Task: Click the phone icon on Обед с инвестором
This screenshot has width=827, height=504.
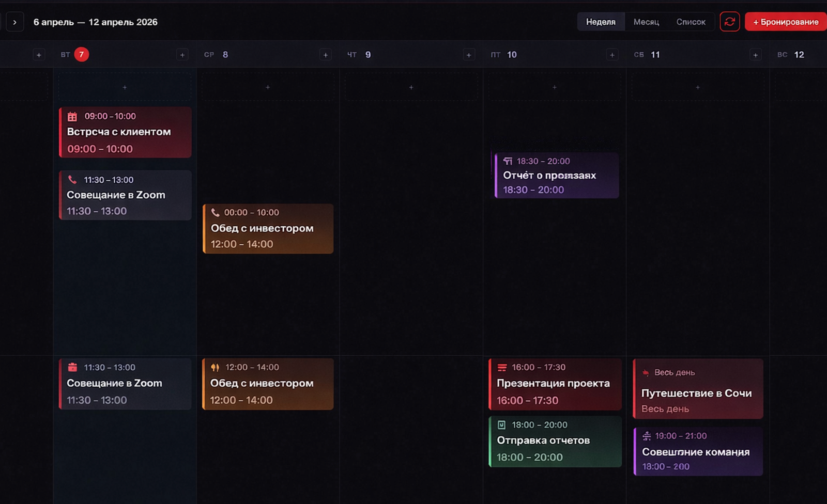Action: (x=216, y=212)
